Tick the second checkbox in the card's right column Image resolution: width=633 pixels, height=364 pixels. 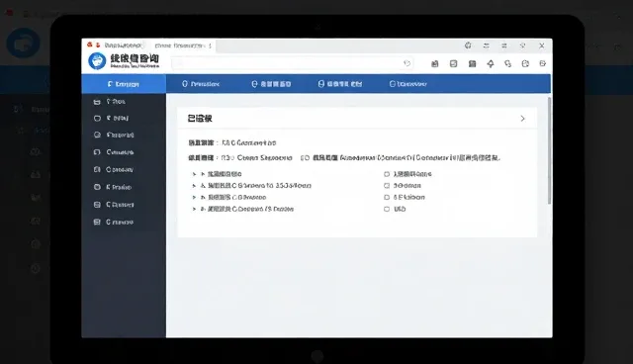(x=387, y=186)
